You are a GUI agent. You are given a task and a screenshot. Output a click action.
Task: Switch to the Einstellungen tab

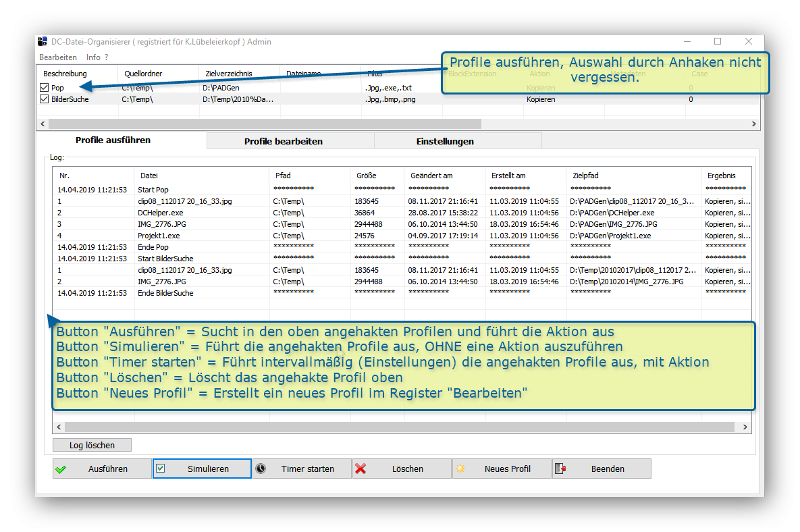444,141
